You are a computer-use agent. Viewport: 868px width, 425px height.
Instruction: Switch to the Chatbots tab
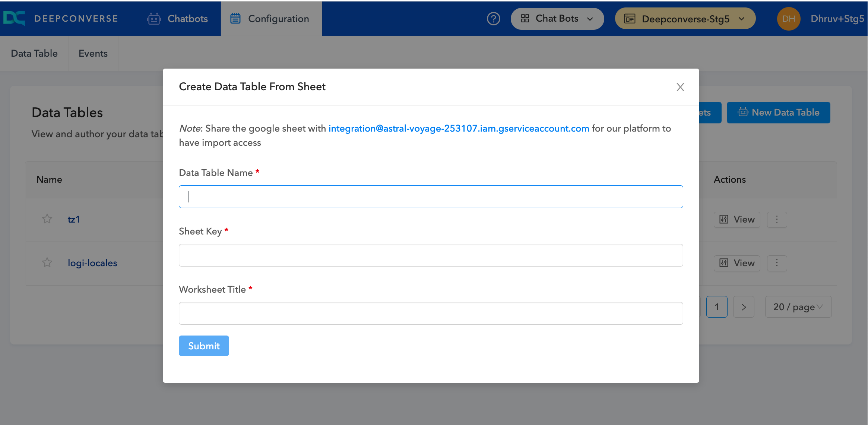[178, 19]
